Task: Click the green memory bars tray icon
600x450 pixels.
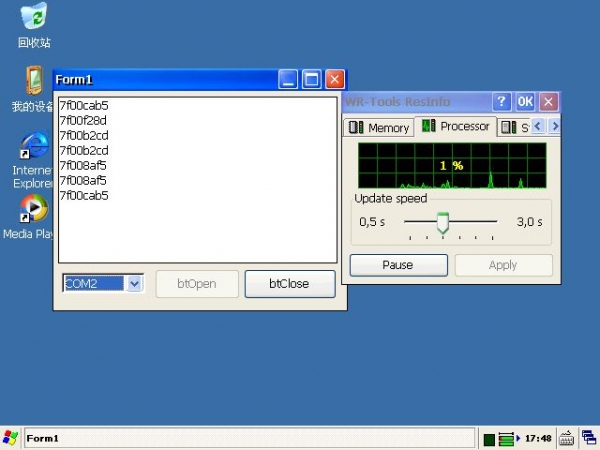Action: 508,439
